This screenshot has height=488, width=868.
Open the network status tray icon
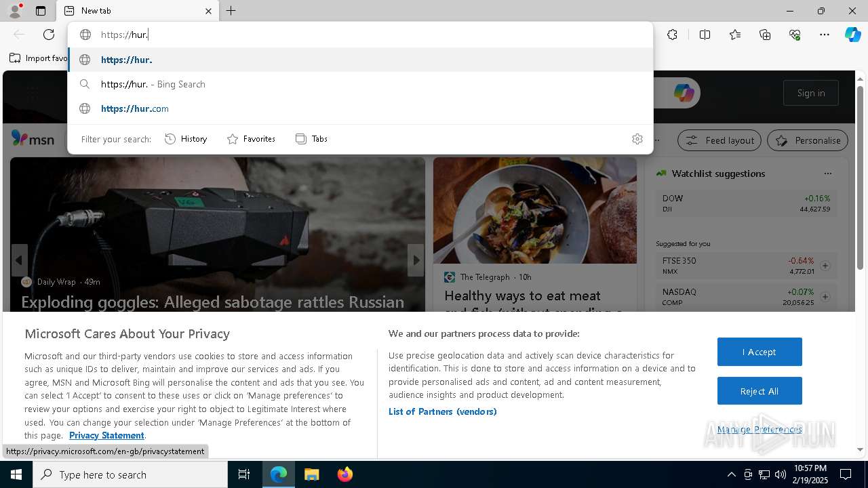764,474
